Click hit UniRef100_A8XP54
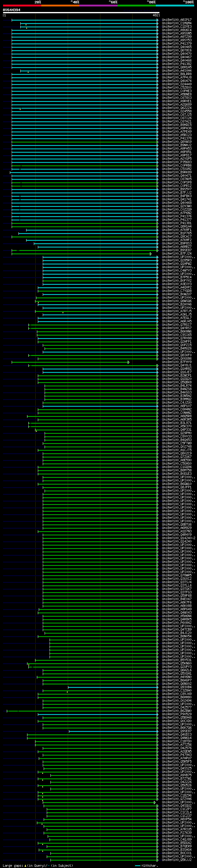197x868 pixels. (x=176, y=819)
